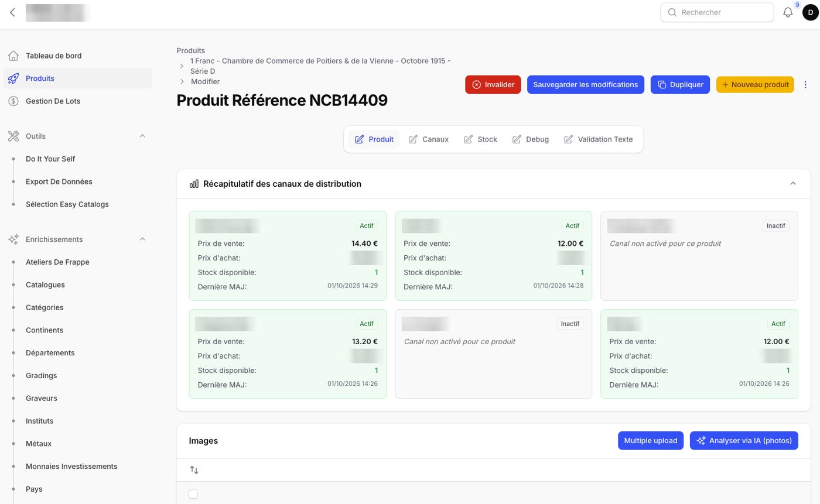
Task: Open Do It Your Self in sidebar
Action: click(x=50, y=159)
